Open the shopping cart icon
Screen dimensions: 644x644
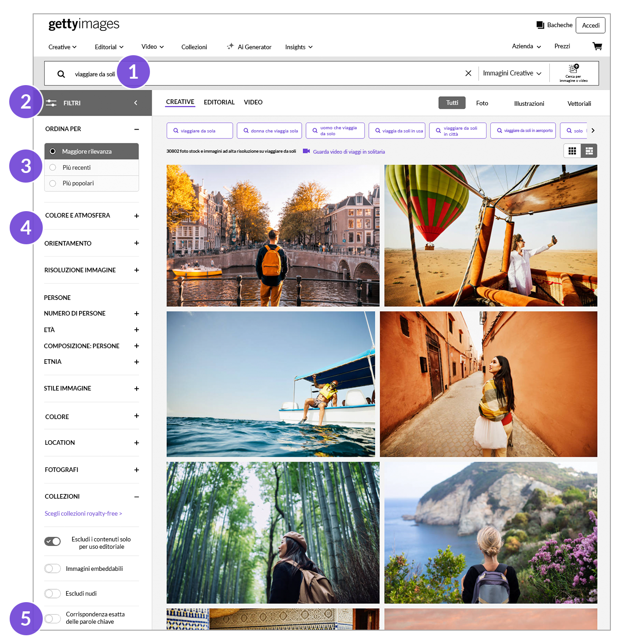tap(597, 46)
